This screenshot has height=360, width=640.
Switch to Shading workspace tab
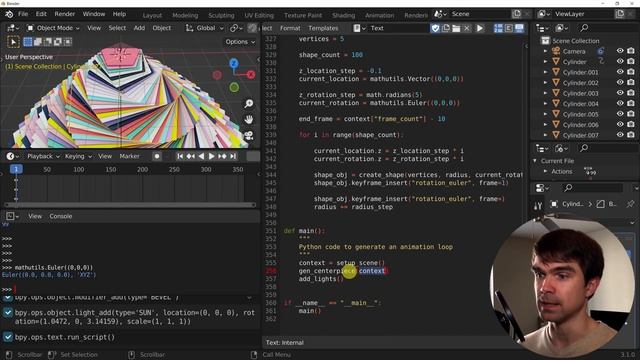[x=343, y=15]
